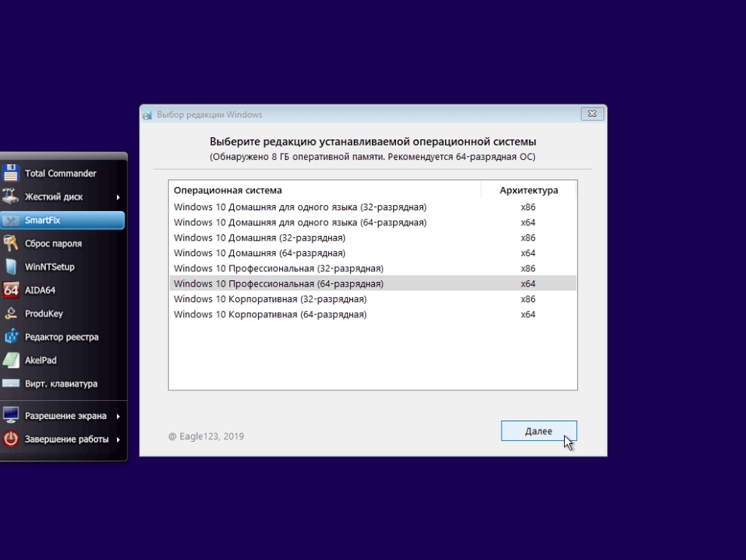
Task: Expand the Жесткий диск submenu arrow
Action: coord(118,197)
